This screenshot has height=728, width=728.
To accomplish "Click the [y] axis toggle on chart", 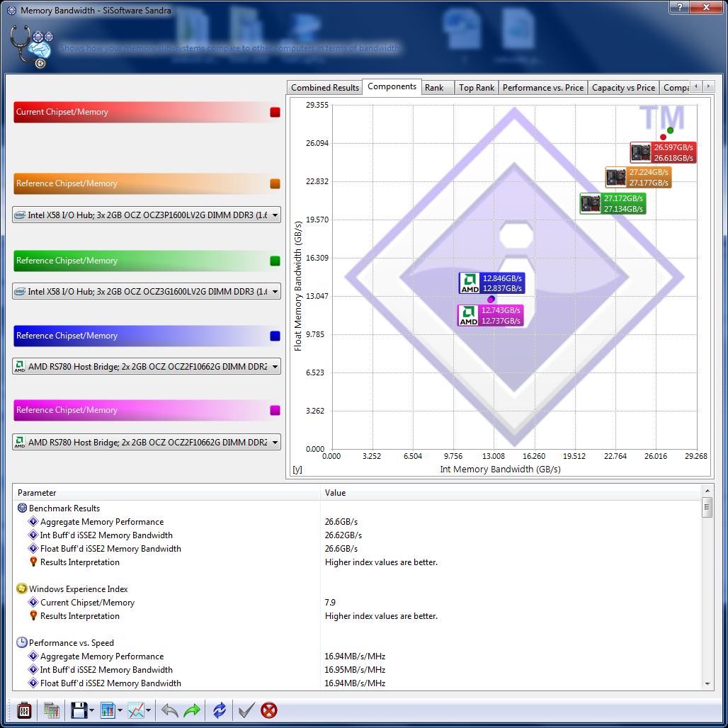I will point(297,470).
